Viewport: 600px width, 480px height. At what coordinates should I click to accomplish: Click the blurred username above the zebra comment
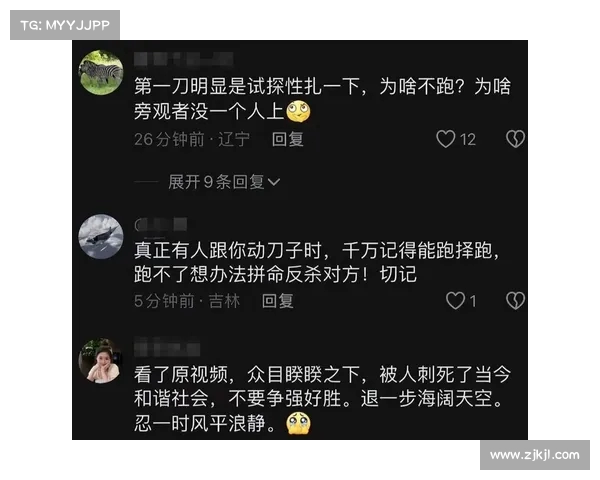[x=184, y=59]
